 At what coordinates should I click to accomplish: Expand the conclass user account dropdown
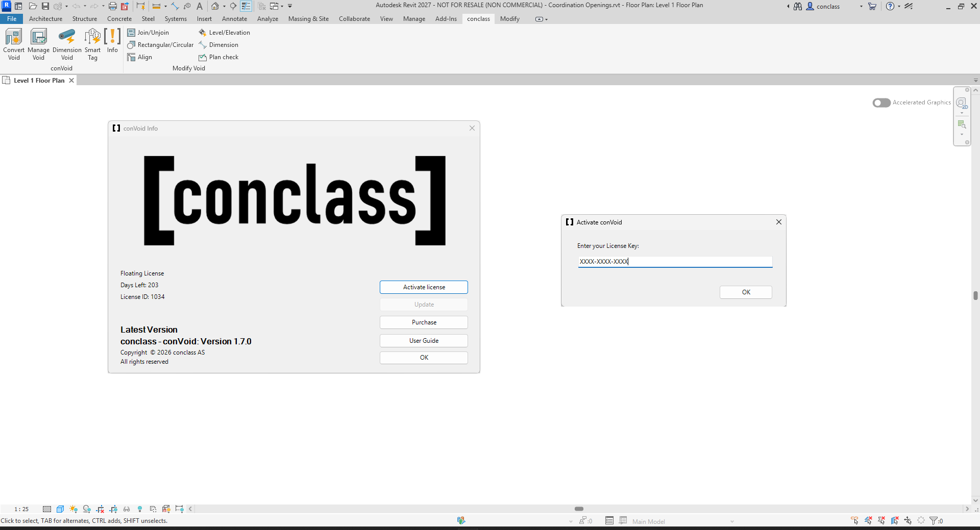tap(861, 6)
